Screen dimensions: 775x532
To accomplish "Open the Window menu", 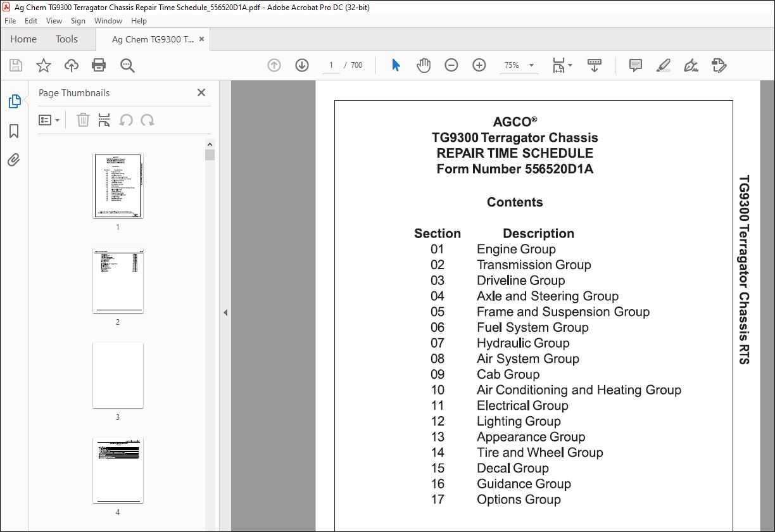I will click(108, 21).
